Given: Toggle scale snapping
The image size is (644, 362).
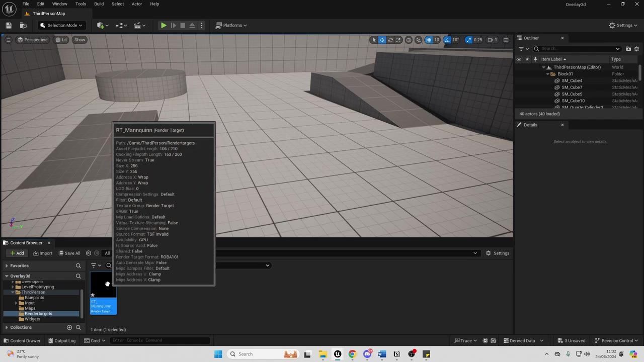Looking at the screenshot, I should [469, 40].
